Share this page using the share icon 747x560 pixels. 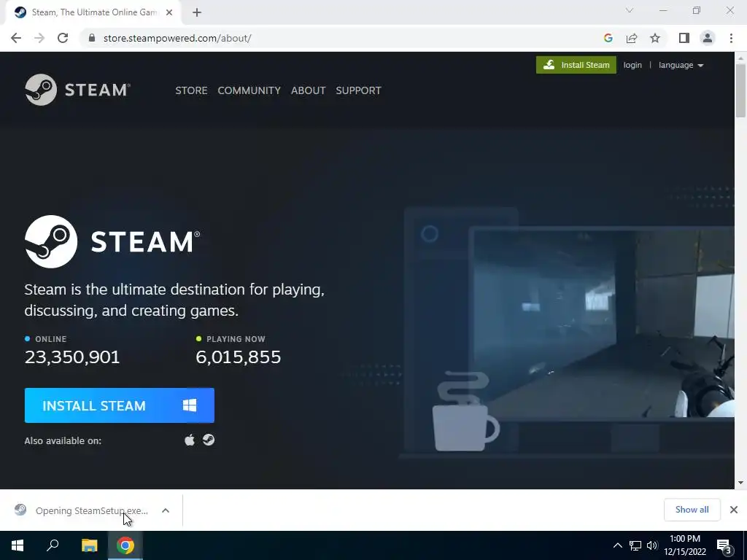tap(632, 38)
